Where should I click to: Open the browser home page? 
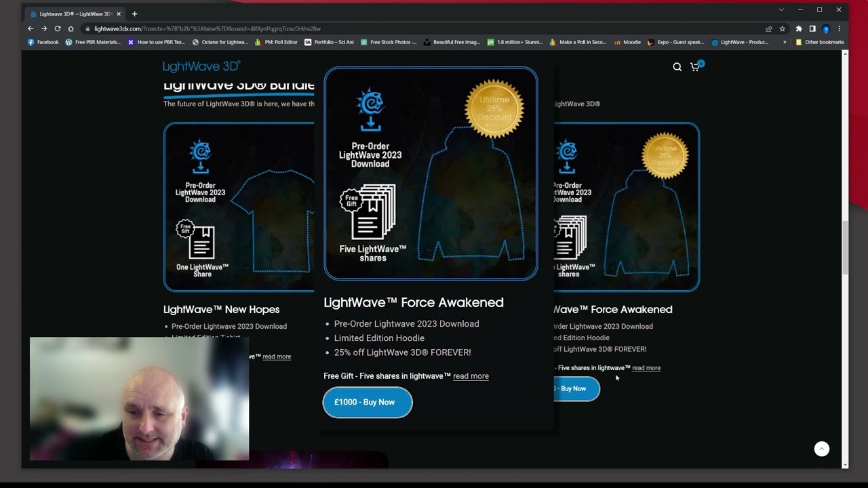pyautogui.click(x=71, y=28)
